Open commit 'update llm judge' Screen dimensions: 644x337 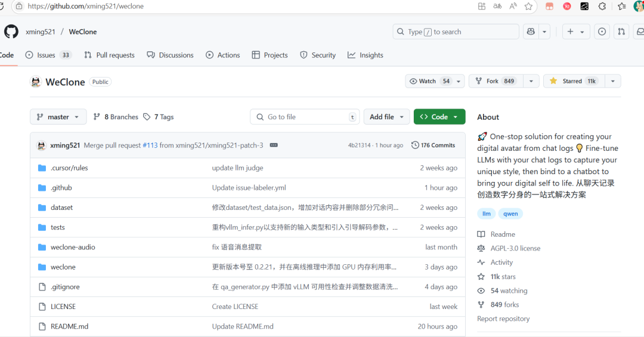click(x=237, y=168)
